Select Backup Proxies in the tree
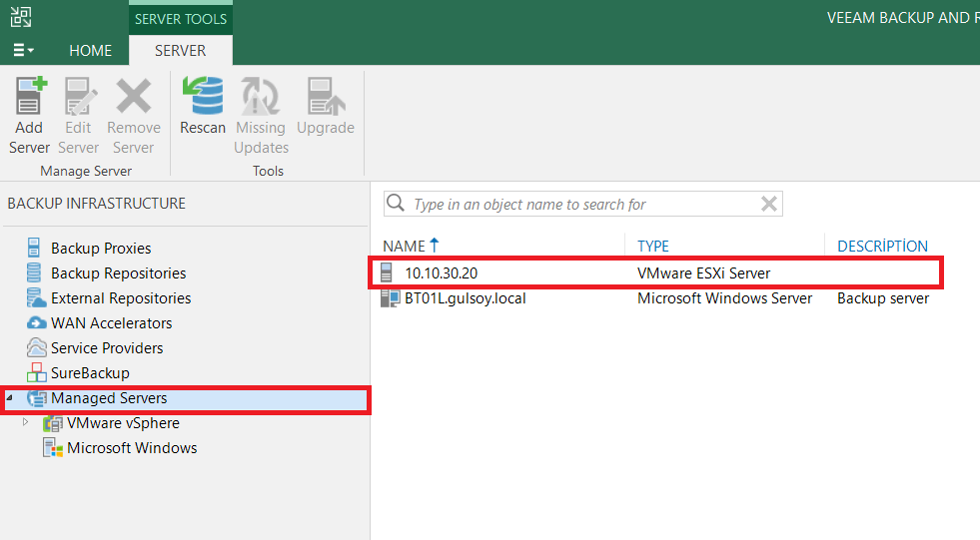This screenshot has height=540, width=980. pos(101,249)
